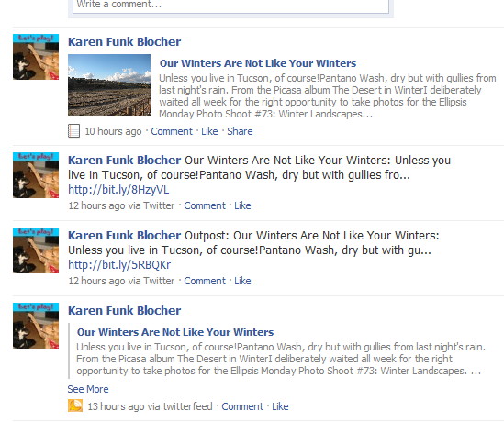Open Karen Funk Blocher's avatar on first post

pyautogui.click(x=36, y=57)
